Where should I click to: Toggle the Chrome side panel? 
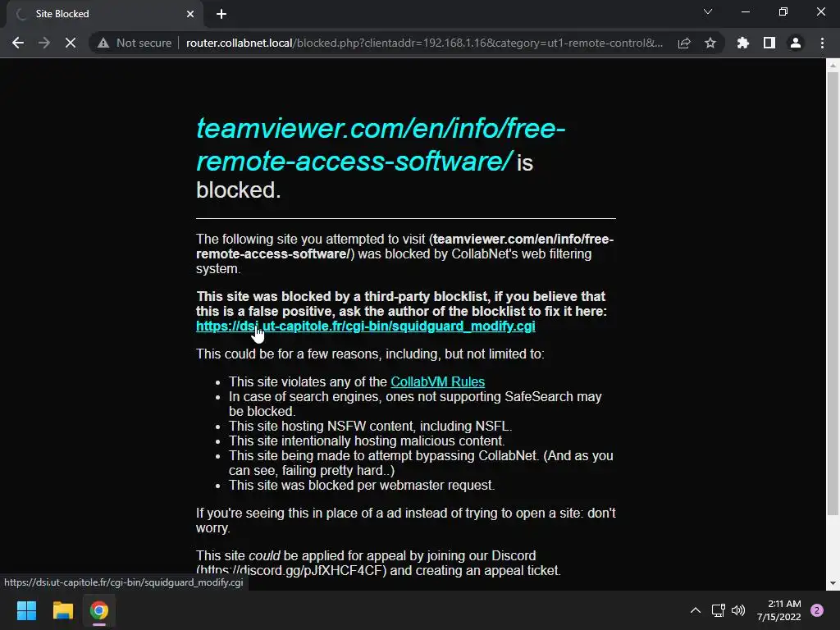[769, 43]
